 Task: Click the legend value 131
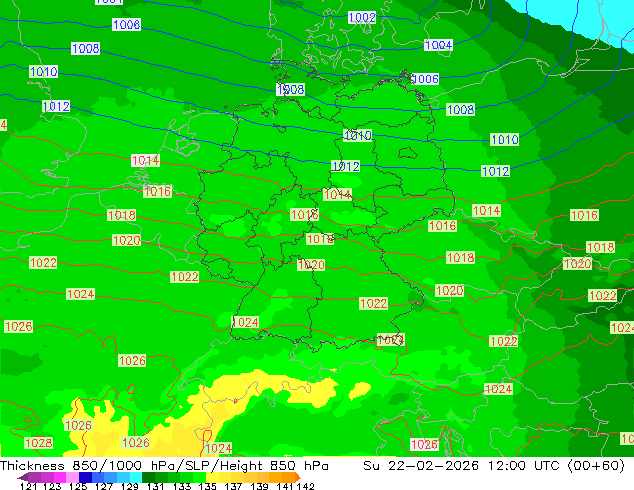pyautogui.click(x=156, y=486)
